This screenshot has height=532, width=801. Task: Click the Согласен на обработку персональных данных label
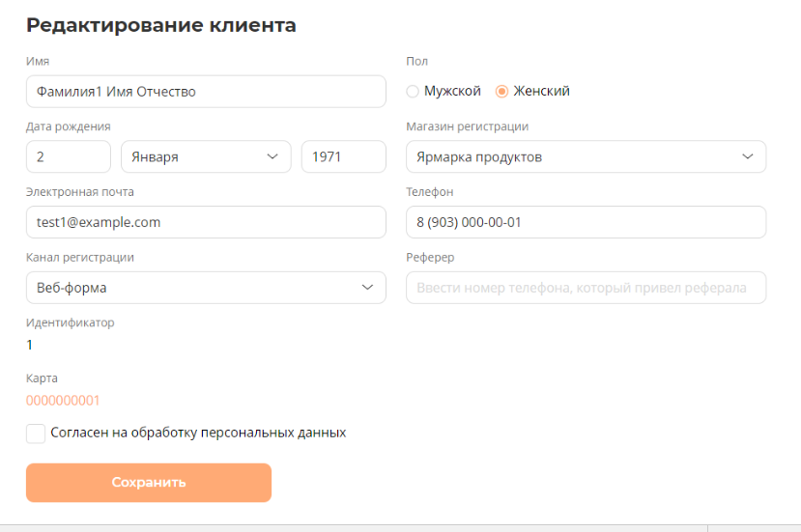tap(200, 433)
